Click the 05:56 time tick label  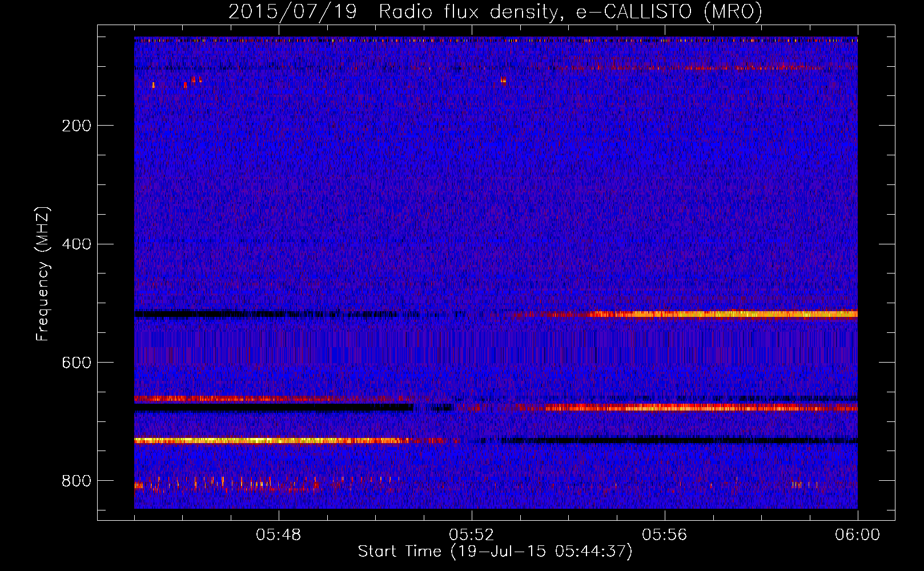click(x=665, y=535)
